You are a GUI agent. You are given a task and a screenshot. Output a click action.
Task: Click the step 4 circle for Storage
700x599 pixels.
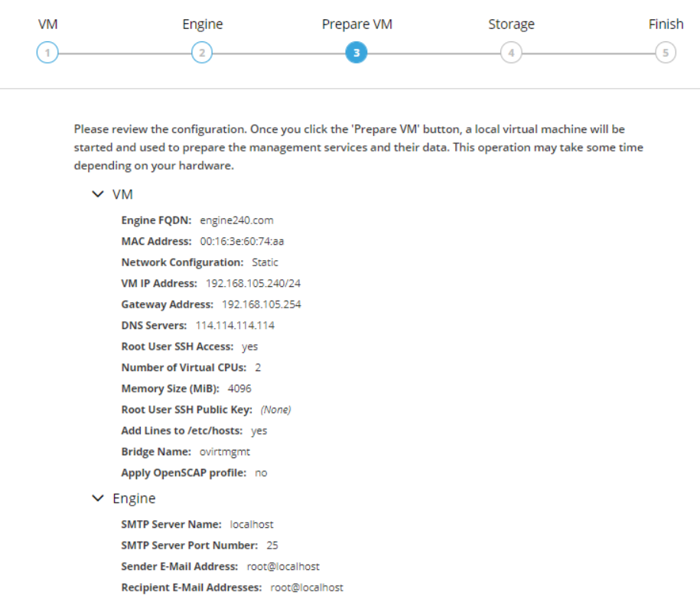pos(511,53)
